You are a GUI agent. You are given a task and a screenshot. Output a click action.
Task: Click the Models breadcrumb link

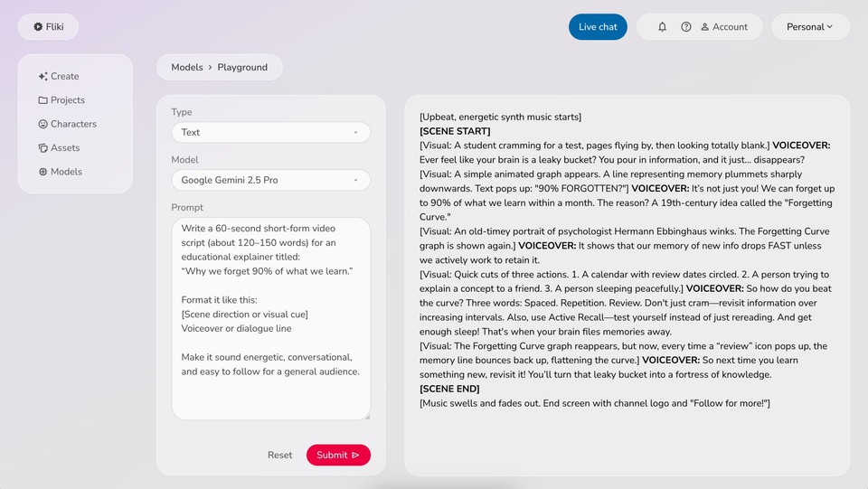(187, 68)
